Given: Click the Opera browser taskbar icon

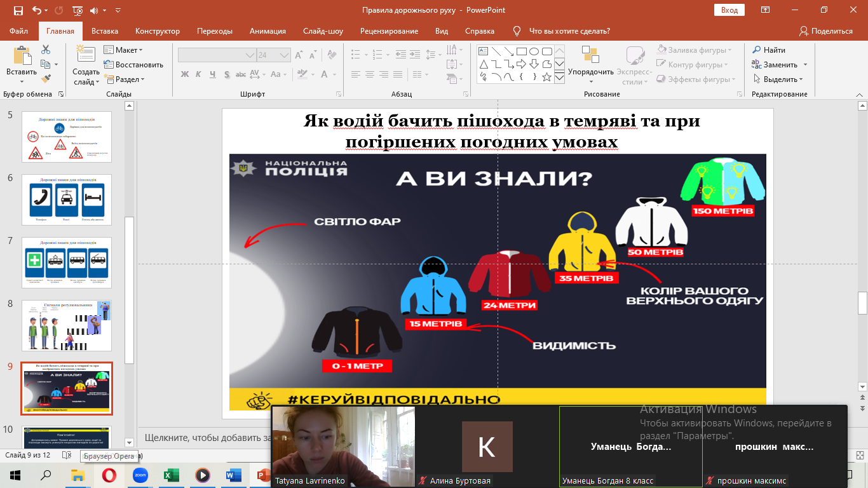Looking at the screenshot, I should 109,475.
